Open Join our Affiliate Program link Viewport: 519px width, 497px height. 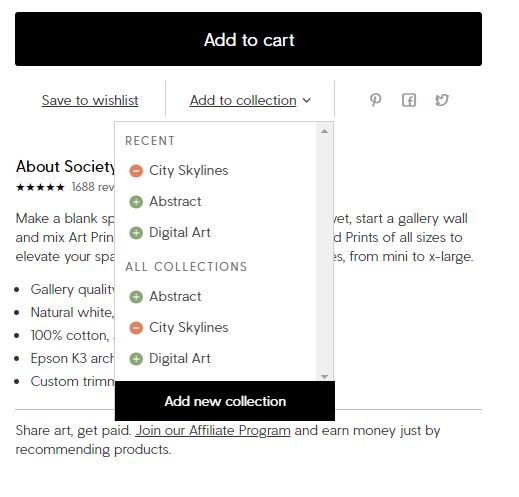click(x=213, y=430)
